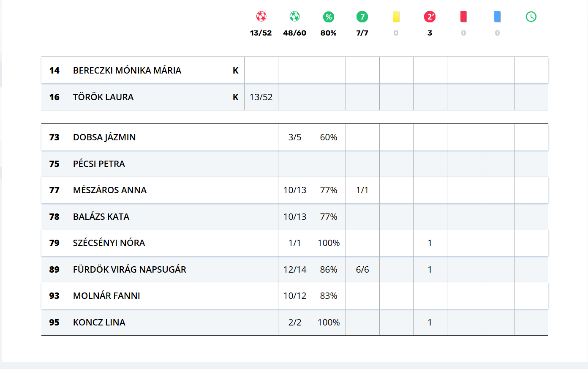The height and width of the screenshot is (369, 588).
Task: Select player Dobsa Jázmin
Action: click(104, 137)
